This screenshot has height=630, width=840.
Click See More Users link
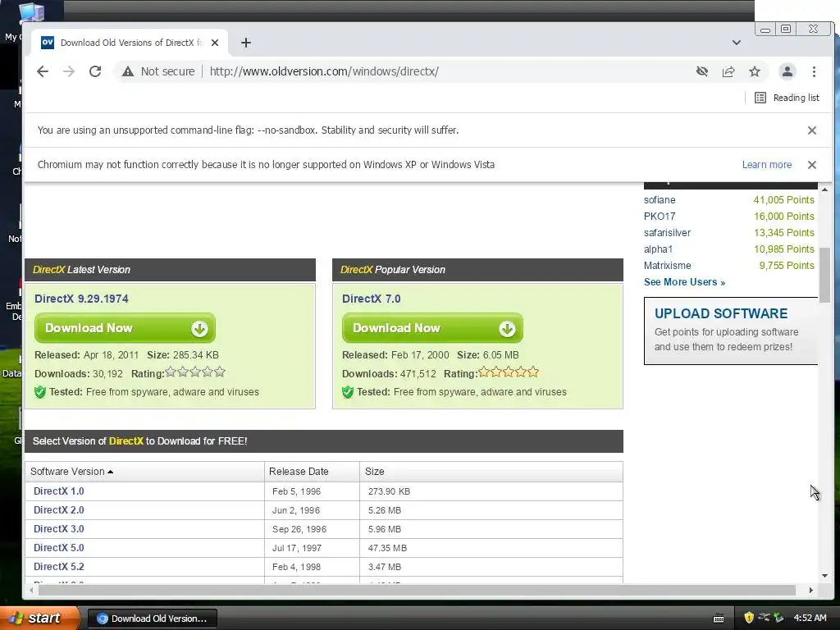pos(684,282)
